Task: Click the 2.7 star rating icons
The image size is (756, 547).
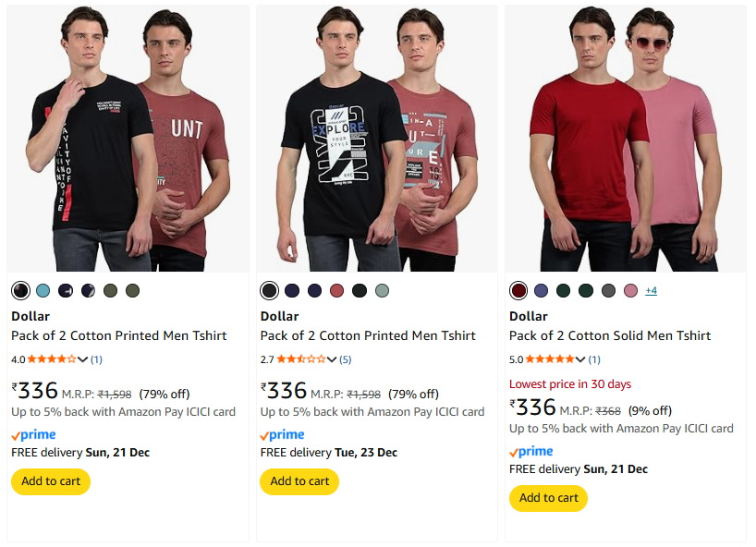Action: pos(301,359)
